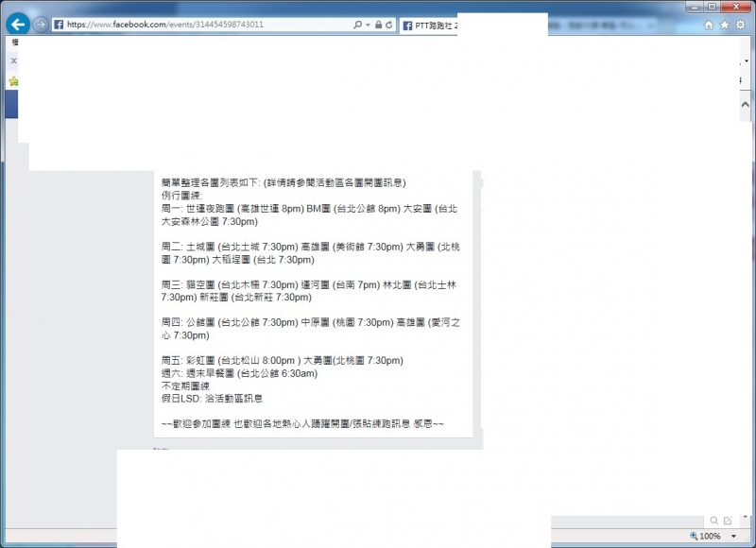Click the Favorites bar star icon

click(x=12, y=81)
